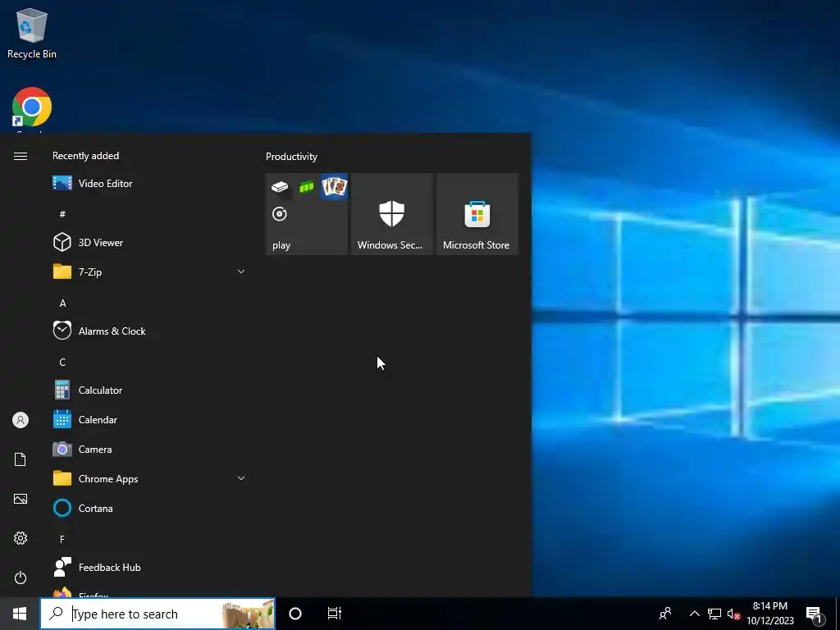
Task: Open Pictures from Start sidebar
Action: [x=21, y=499]
